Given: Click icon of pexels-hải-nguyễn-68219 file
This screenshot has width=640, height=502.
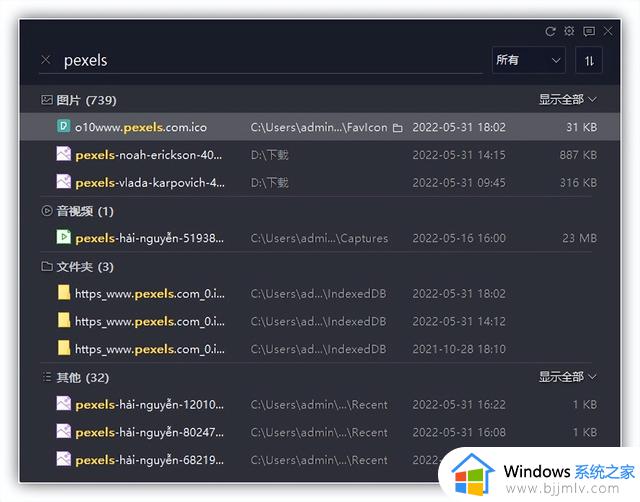Looking at the screenshot, I should [x=63, y=459].
